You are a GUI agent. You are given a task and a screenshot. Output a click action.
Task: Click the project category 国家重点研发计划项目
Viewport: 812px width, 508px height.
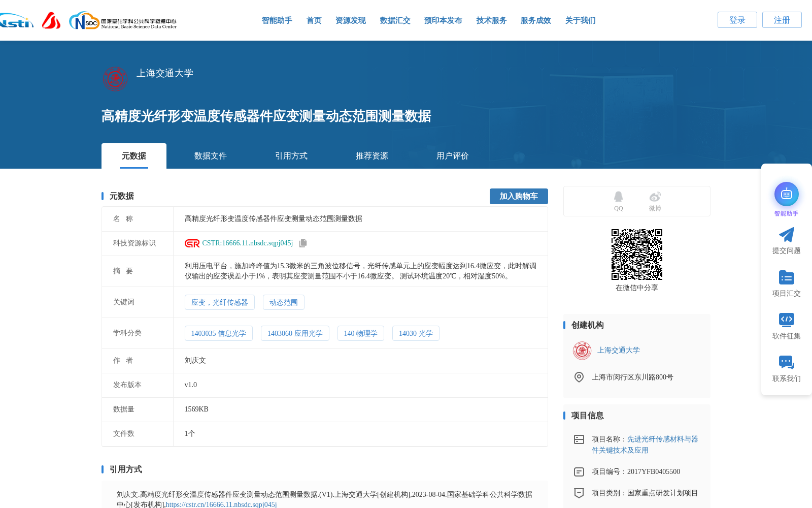[x=663, y=493]
